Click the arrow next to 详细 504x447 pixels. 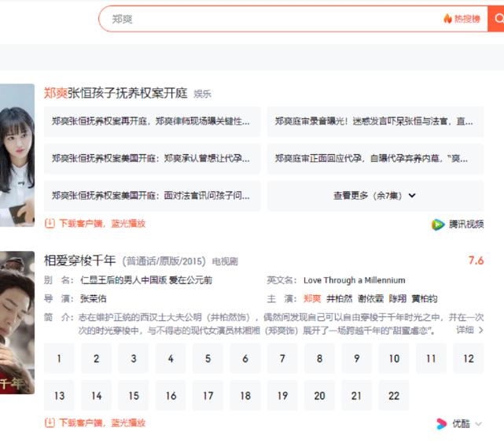pos(481,330)
